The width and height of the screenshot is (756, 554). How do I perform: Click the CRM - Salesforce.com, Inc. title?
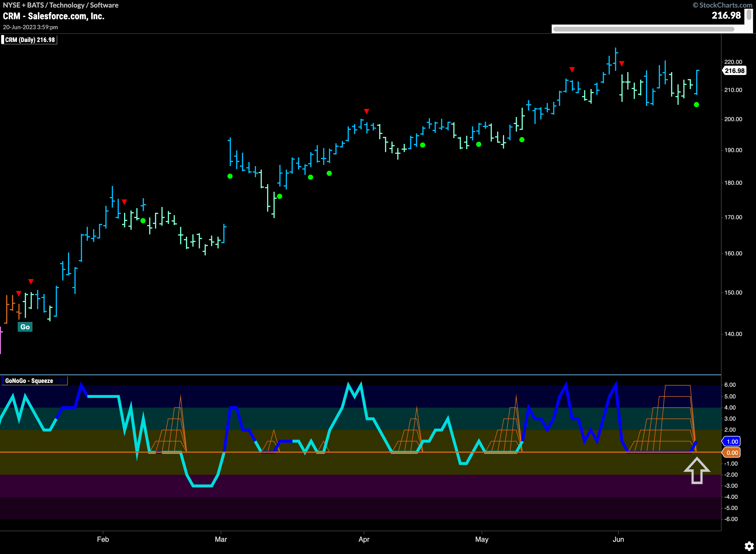point(54,16)
